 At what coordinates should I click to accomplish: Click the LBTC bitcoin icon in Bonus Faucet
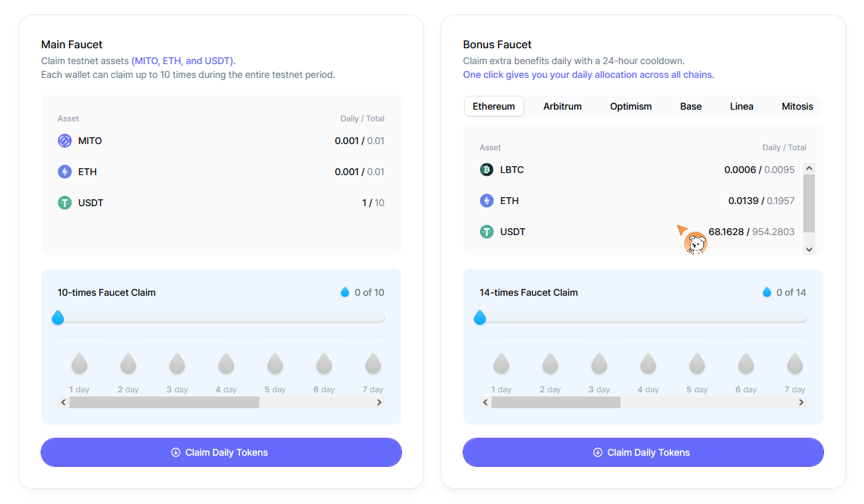487,170
